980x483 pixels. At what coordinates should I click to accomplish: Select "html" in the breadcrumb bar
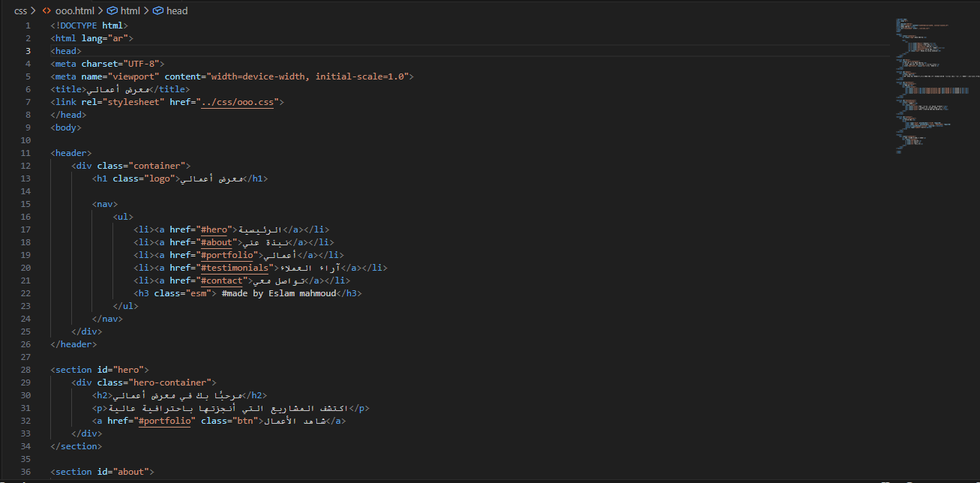coord(131,10)
